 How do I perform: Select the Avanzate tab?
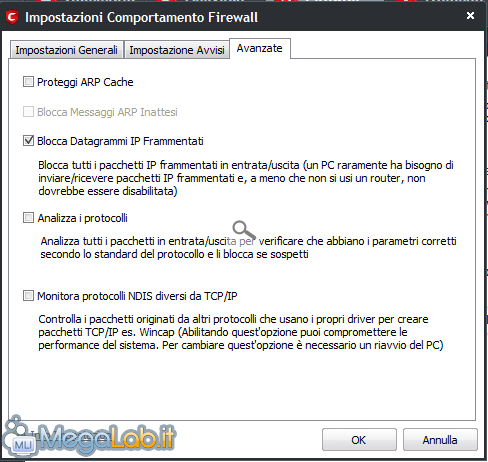(x=260, y=48)
